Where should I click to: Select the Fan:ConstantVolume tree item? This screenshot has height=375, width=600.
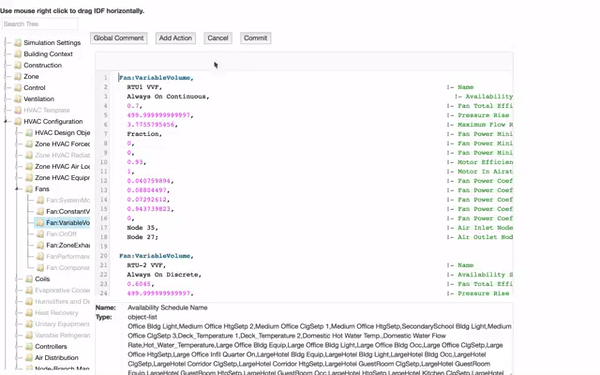point(68,211)
